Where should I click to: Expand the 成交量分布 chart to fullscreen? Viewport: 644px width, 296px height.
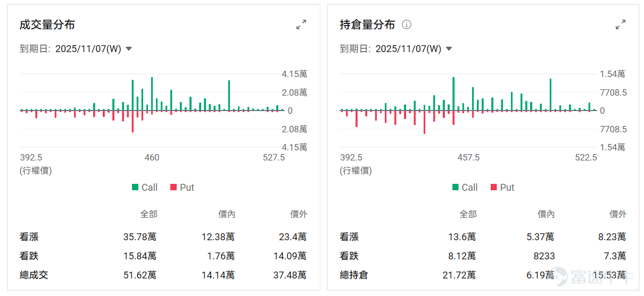pos(301,24)
